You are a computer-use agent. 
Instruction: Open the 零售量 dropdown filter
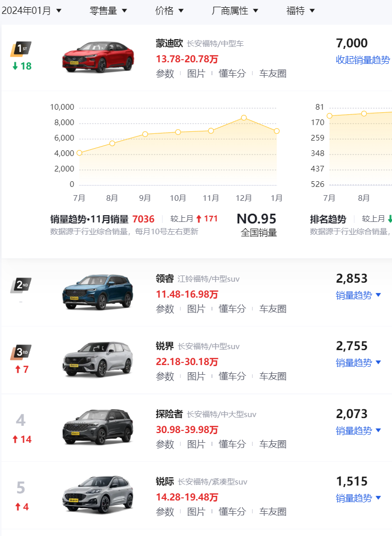click(108, 11)
